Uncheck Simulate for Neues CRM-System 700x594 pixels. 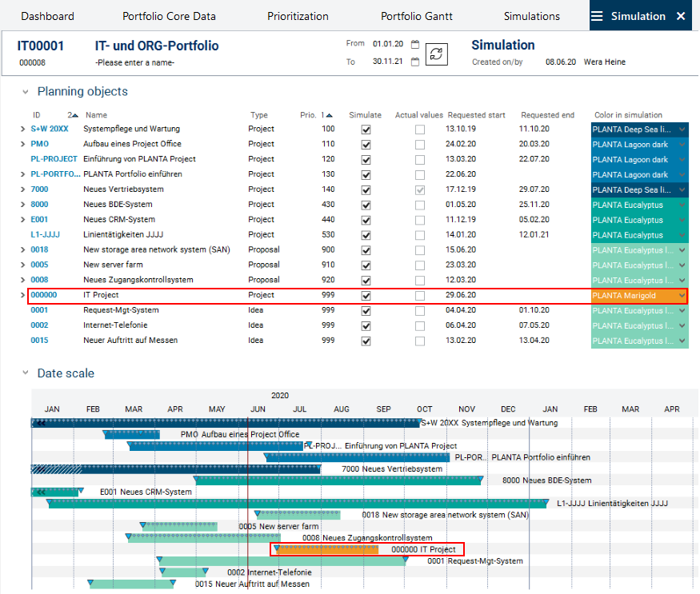point(366,220)
